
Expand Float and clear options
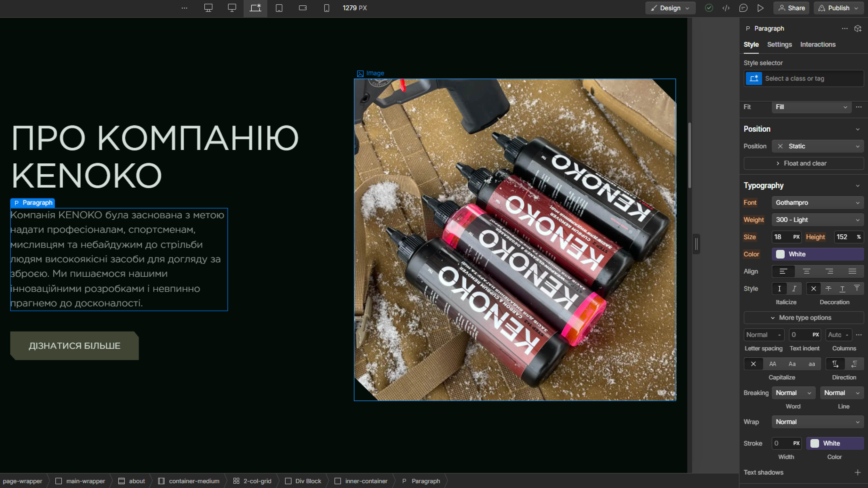click(804, 163)
